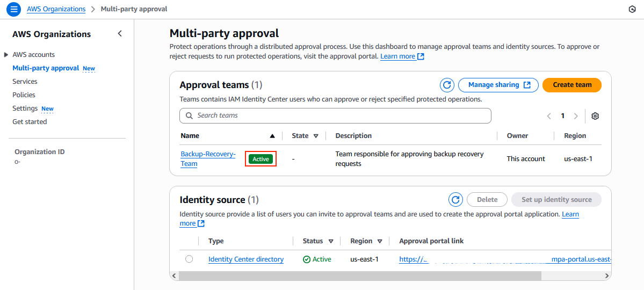Open the approval portal link URL
This screenshot has width=644, height=290.
point(505,259)
